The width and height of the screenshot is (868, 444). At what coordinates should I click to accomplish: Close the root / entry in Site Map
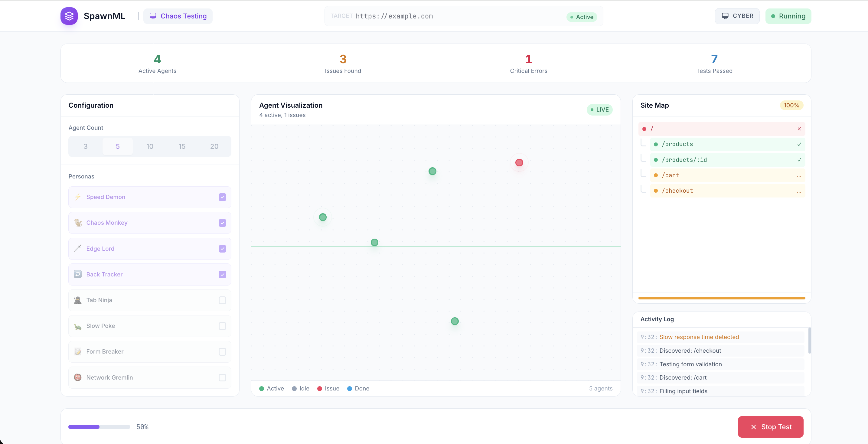[799, 129]
